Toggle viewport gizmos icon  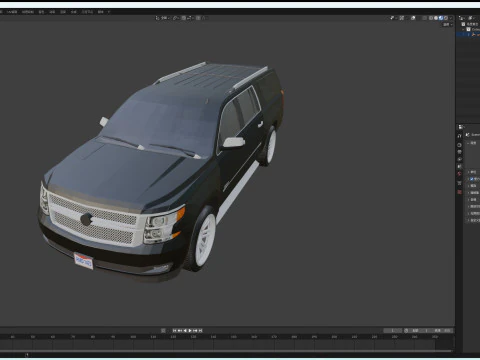[402, 18]
